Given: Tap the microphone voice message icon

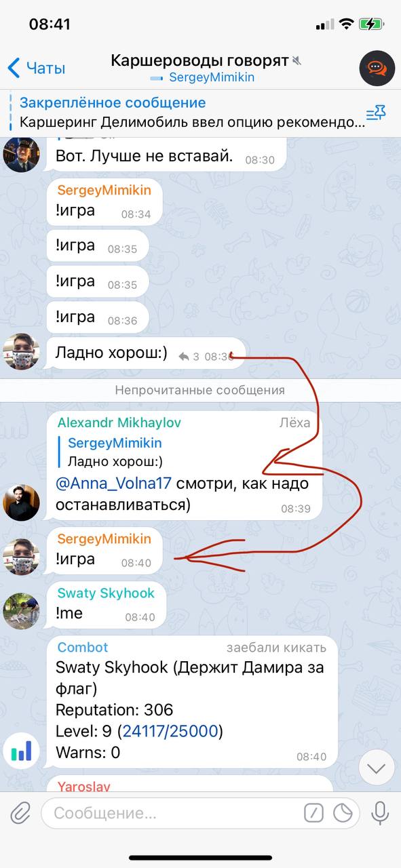Looking at the screenshot, I should [380, 812].
